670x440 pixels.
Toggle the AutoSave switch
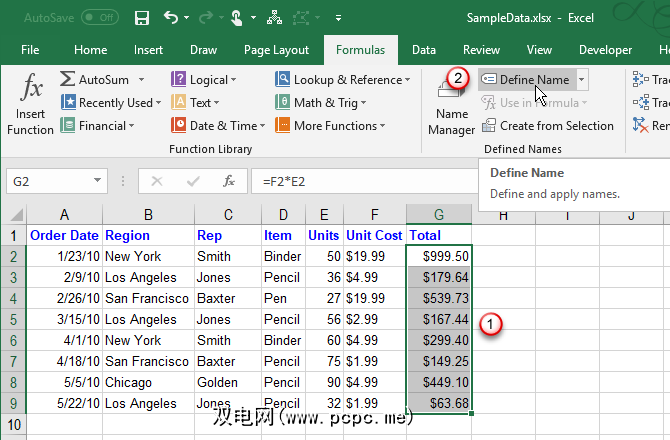[99, 17]
